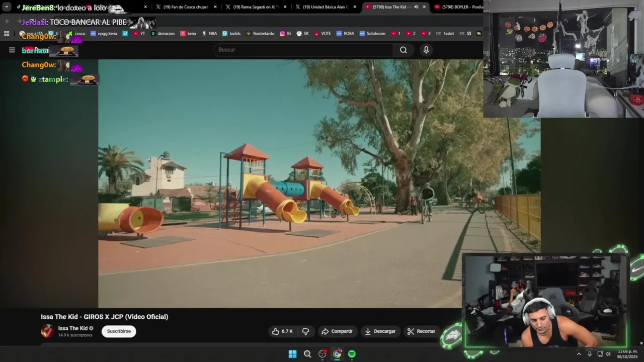Image resolution: width=644 pixels, height=362 pixels.
Task: Close the Rama Sagasti tab
Action: click(285, 7)
